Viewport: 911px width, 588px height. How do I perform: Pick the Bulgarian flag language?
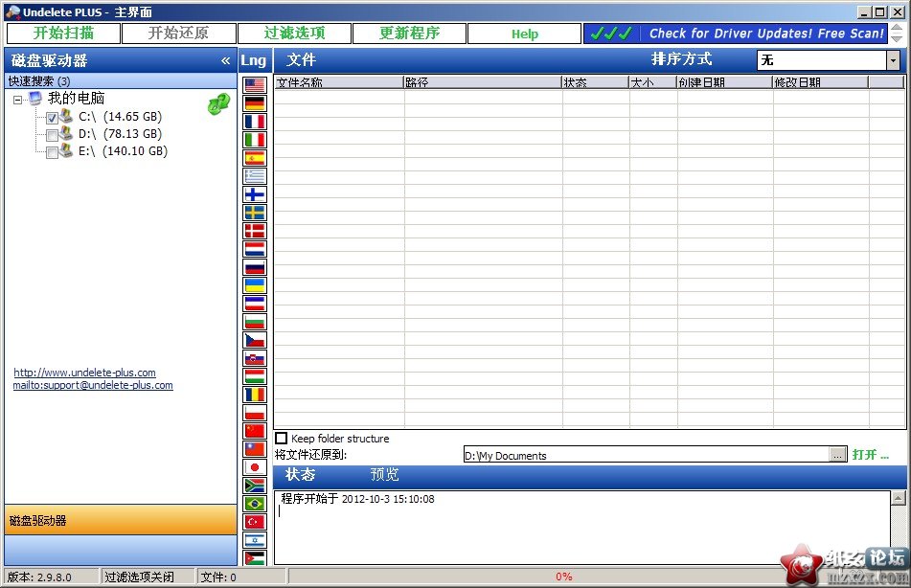(x=255, y=322)
